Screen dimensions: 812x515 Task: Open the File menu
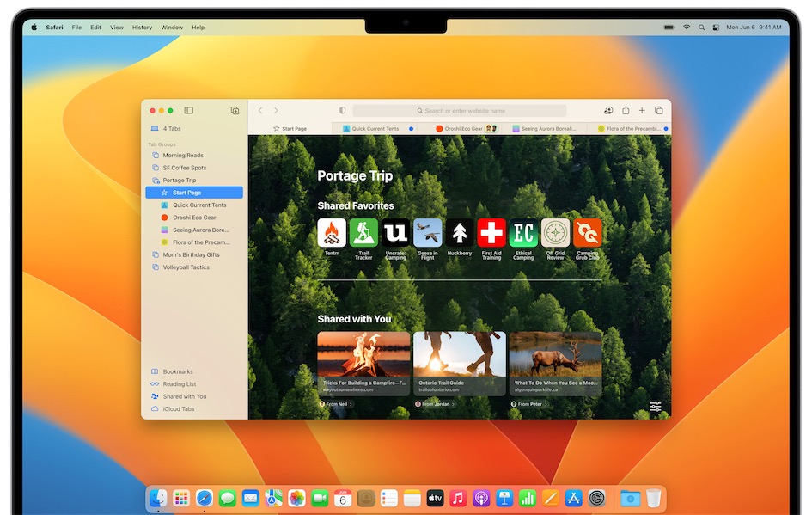(76, 28)
